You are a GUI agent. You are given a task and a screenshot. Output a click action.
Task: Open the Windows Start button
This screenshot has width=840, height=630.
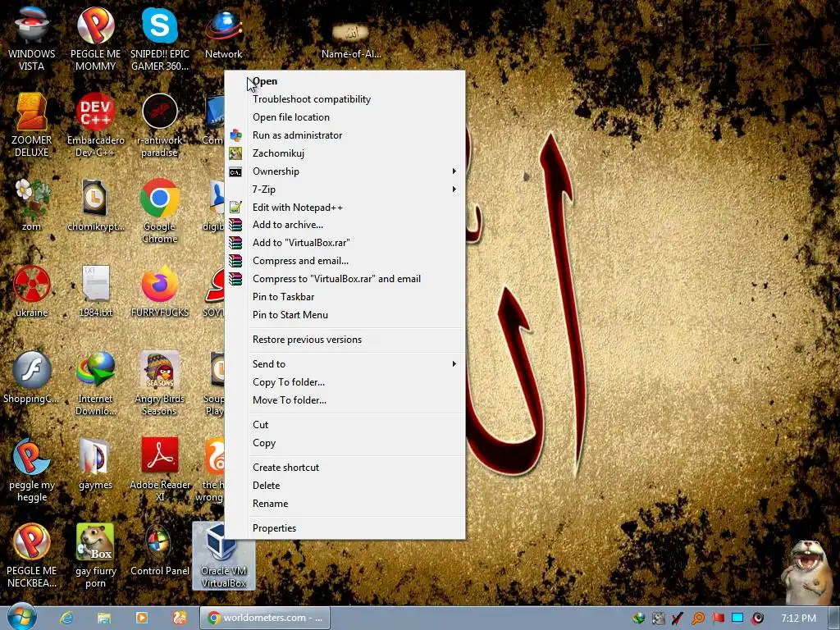click(22, 617)
